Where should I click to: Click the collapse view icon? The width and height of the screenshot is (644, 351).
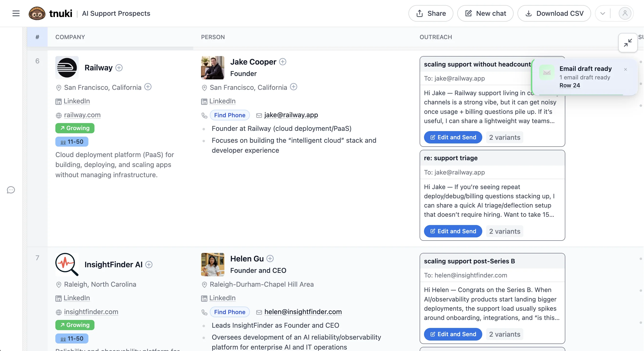point(627,43)
